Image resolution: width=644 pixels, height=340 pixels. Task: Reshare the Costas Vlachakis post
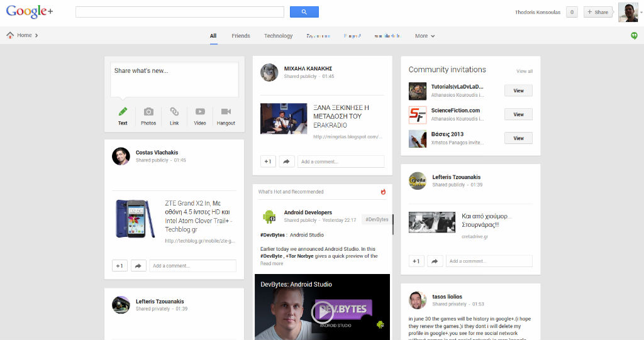pos(138,266)
